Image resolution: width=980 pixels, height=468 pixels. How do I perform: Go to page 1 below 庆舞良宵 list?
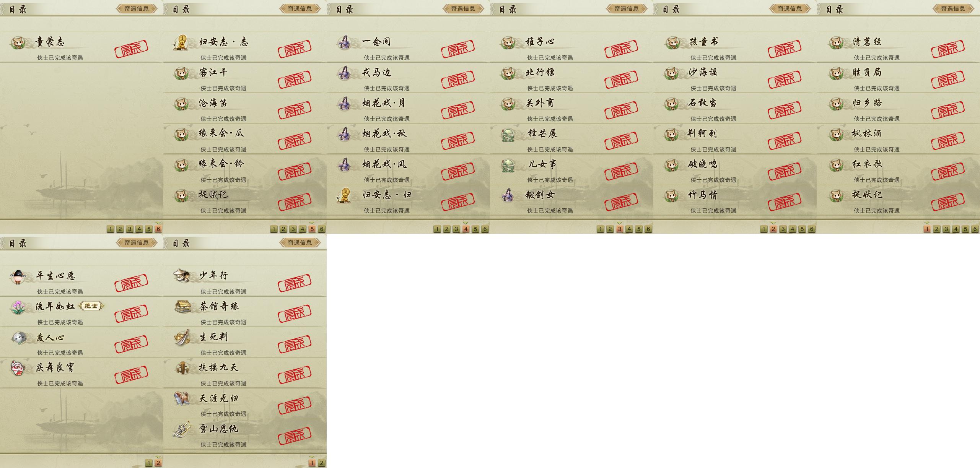point(149,463)
